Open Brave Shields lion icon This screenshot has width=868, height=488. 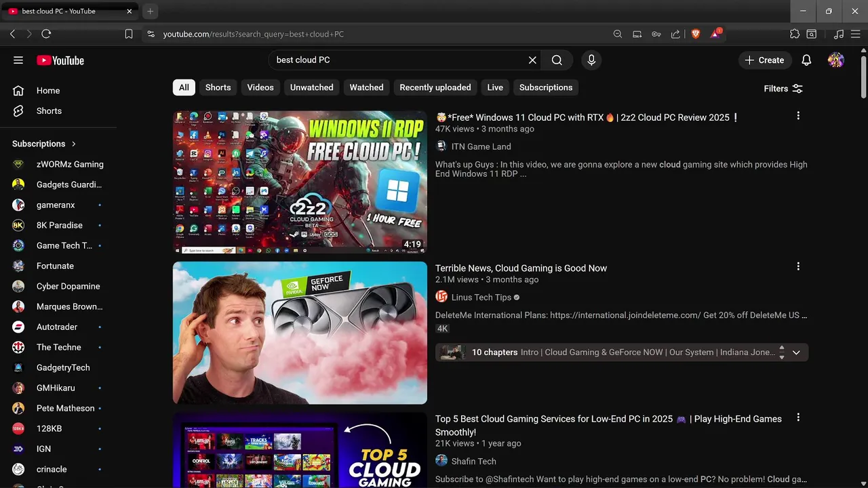point(695,34)
